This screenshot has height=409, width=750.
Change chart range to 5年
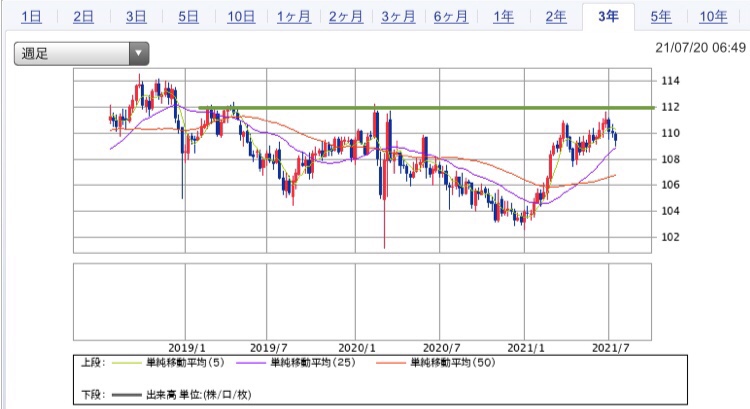tap(659, 17)
